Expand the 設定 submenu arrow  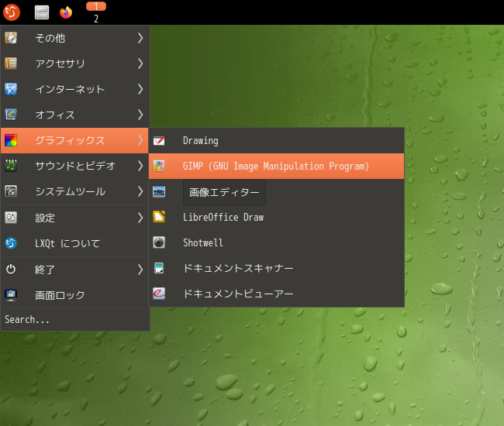coord(140,218)
